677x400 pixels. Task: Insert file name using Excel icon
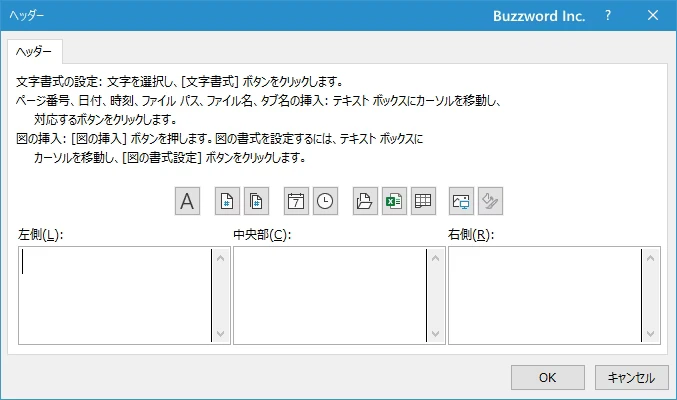[x=394, y=201]
